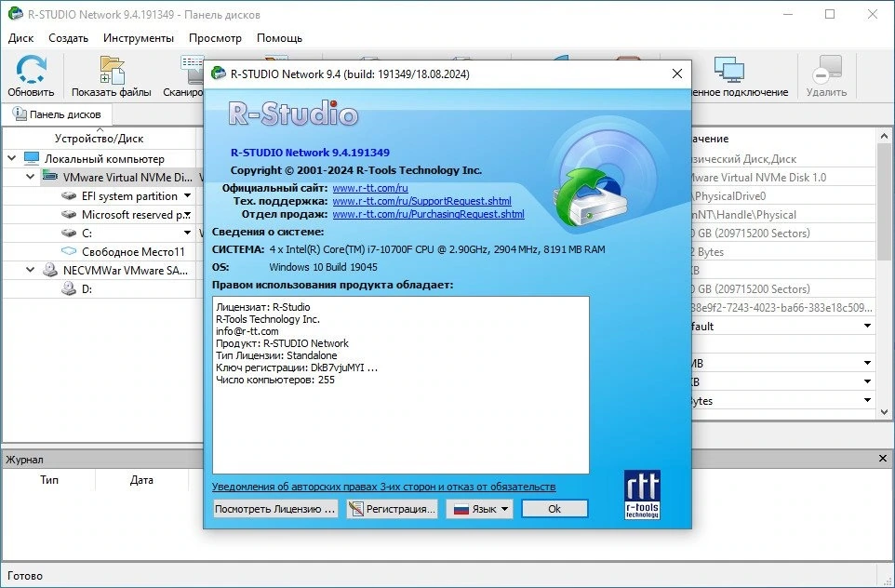The image size is (895, 588).
Task: Open the 'ytes' property value dropdown
Action: coord(867,400)
